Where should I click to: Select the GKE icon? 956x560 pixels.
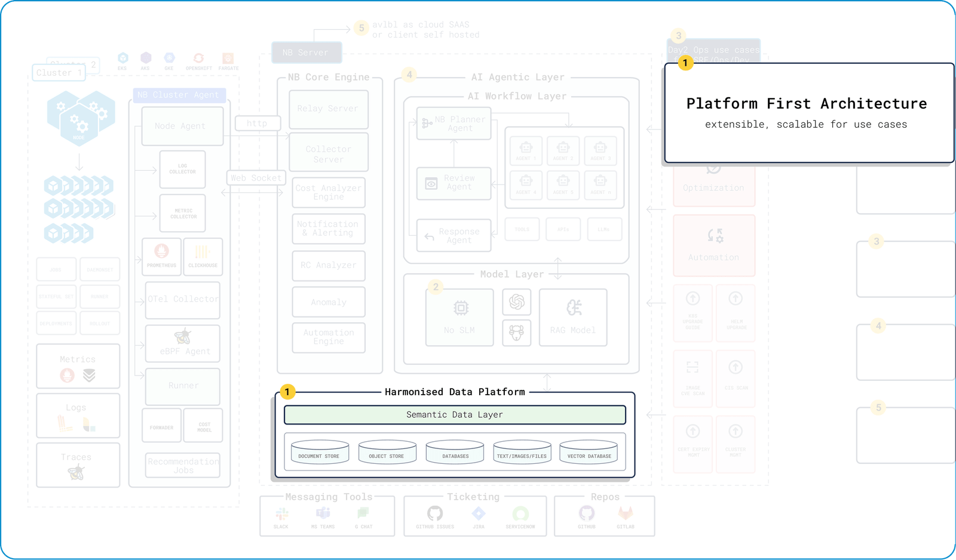coord(169,58)
